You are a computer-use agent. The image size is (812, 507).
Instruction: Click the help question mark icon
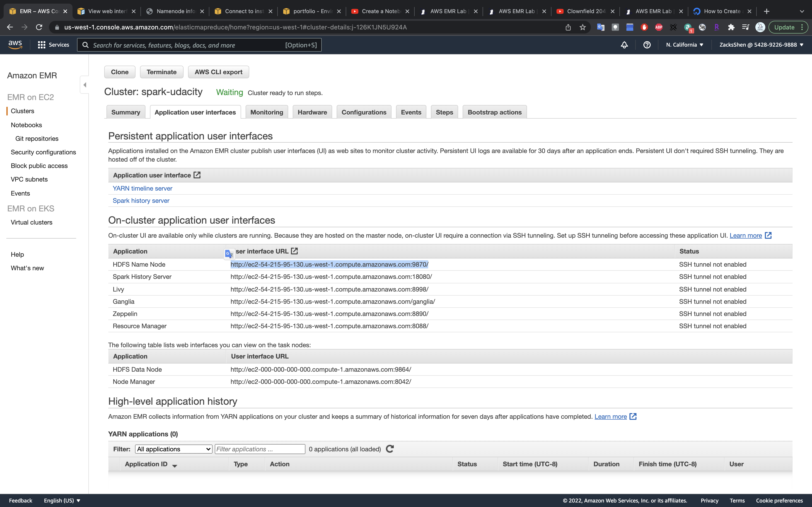(x=647, y=45)
